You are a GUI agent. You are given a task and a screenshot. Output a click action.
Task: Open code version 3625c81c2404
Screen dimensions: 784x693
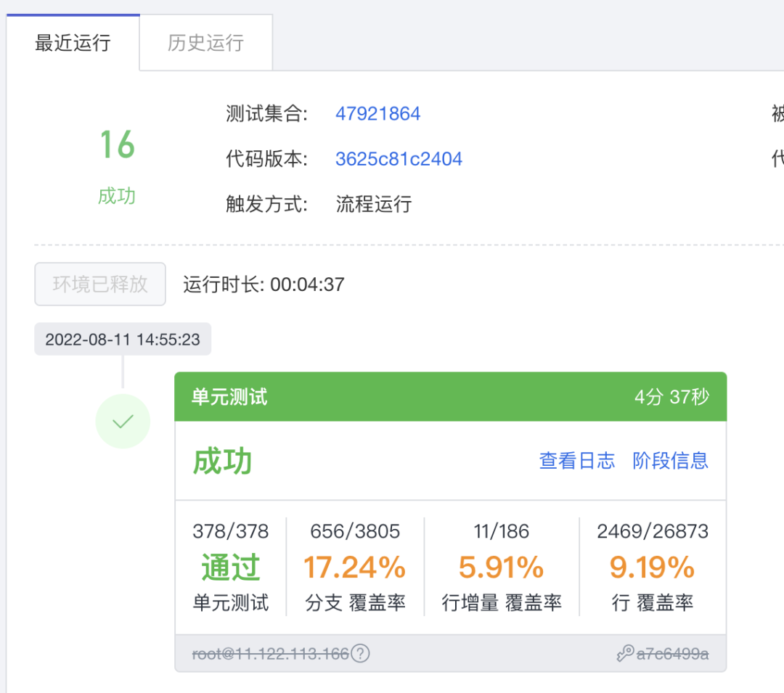point(399,159)
